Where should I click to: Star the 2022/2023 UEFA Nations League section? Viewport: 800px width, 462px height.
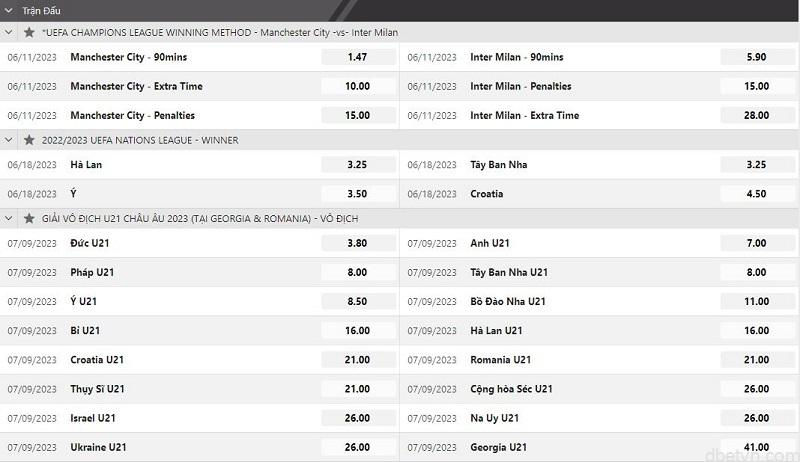pyautogui.click(x=29, y=140)
